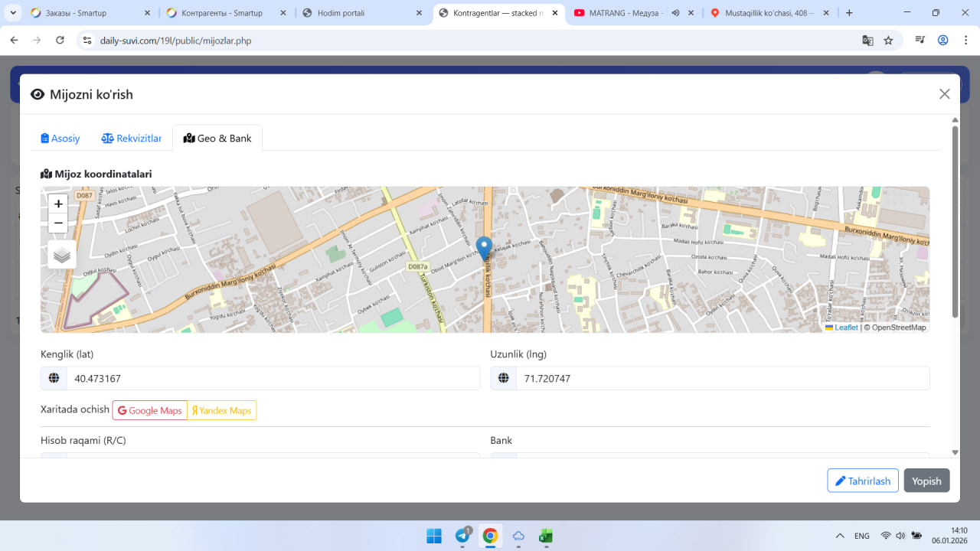
Task: Open Telegram from the taskbar
Action: 463,536
